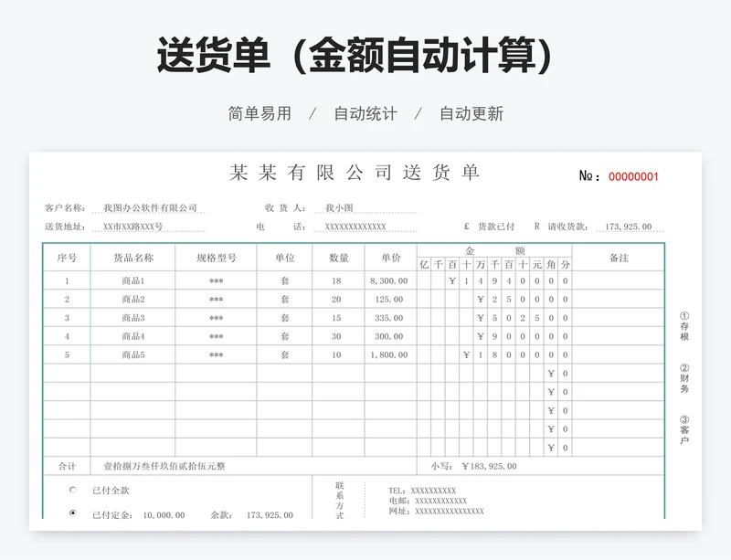This screenshot has height=560, width=731.
Task: Click the 余款 balance 173,925.00
Action: pos(270,514)
